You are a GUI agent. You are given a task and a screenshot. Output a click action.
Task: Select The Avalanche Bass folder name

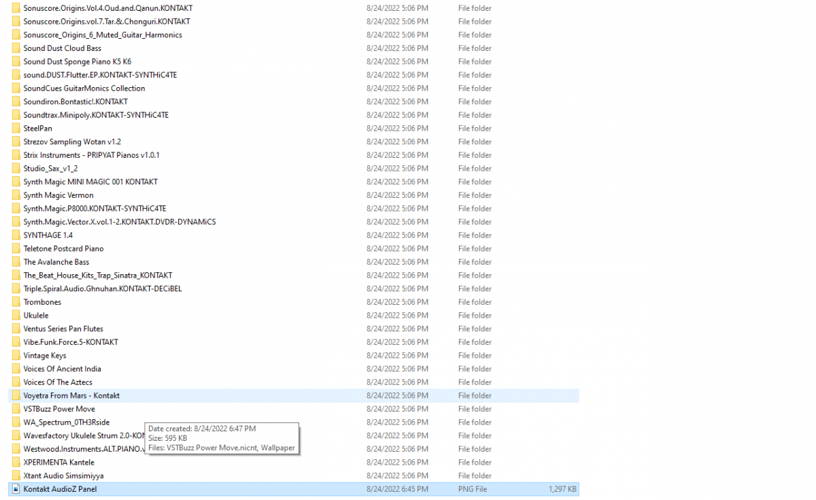pos(56,262)
